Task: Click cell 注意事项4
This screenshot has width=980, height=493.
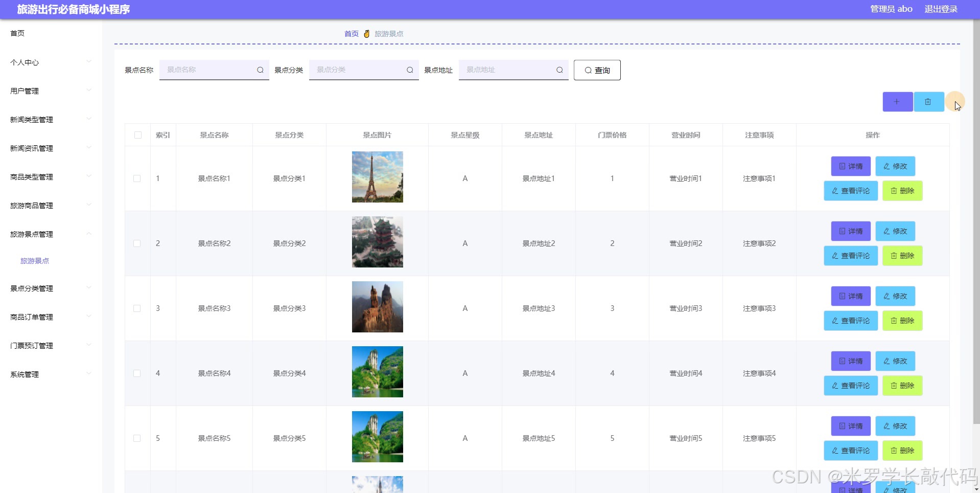Action: [x=759, y=373]
